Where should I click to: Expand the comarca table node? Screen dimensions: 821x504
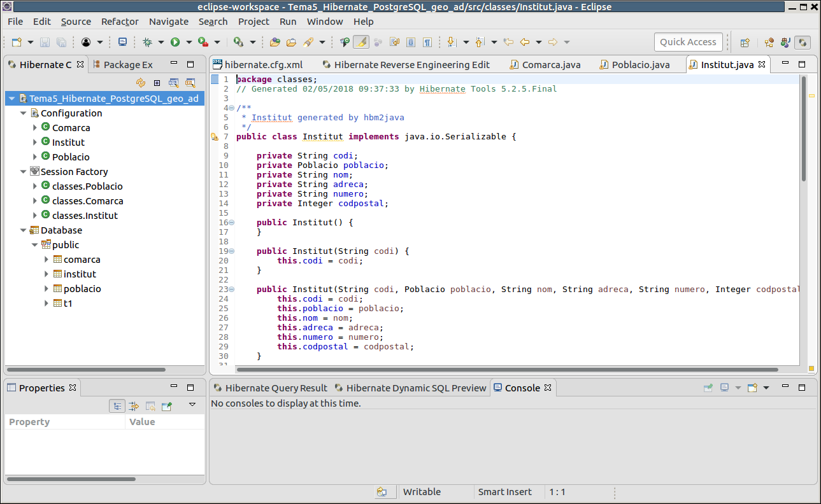click(46, 260)
